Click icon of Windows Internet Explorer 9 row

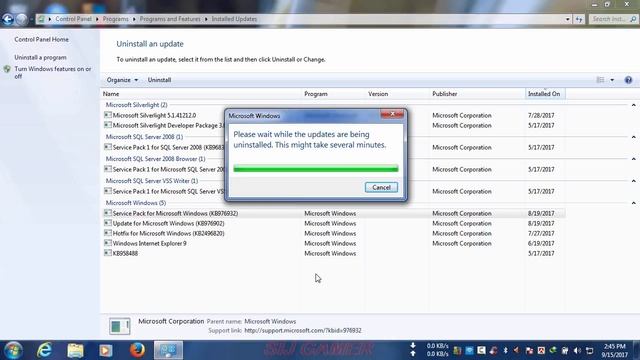coord(108,243)
